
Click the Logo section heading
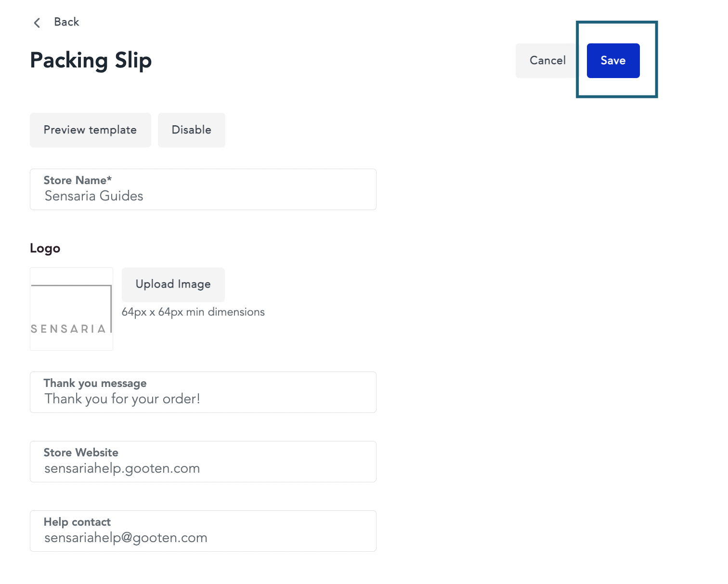click(45, 249)
